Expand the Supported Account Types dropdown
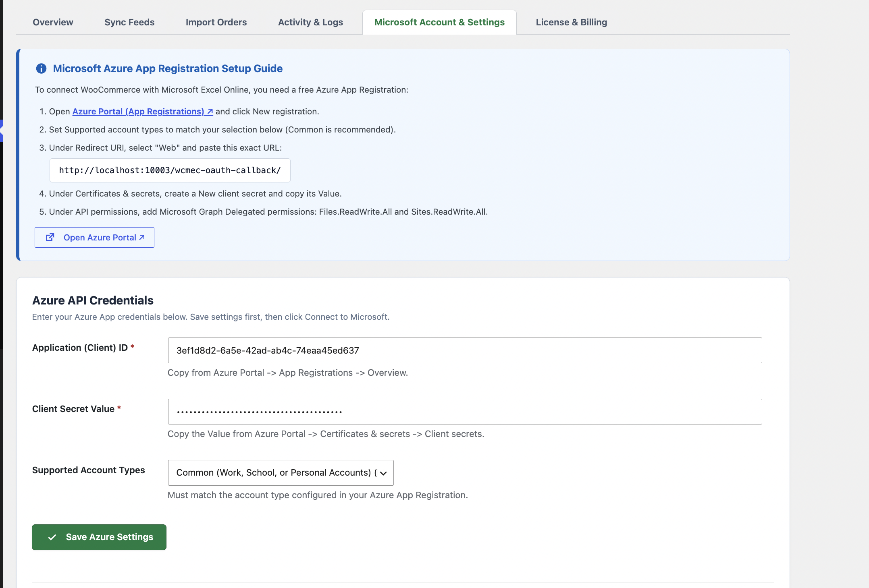The height and width of the screenshot is (588, 869). (x=281, y=473)
